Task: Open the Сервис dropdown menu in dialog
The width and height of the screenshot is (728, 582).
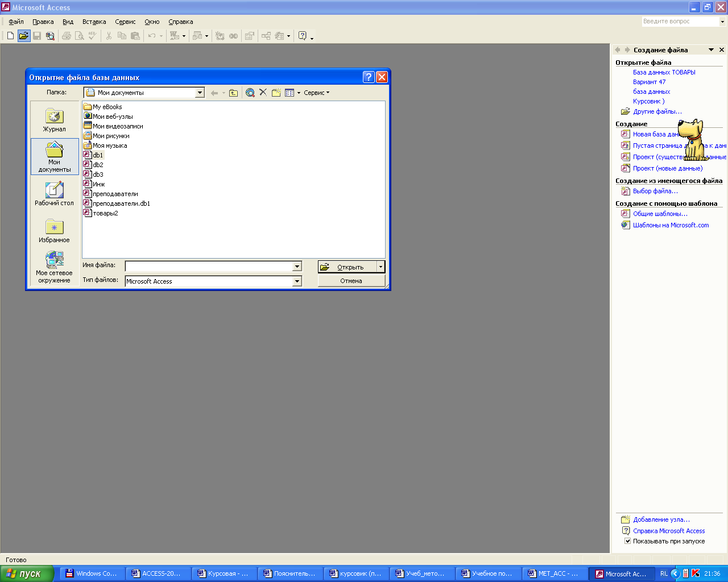Action: click(316, 93)
